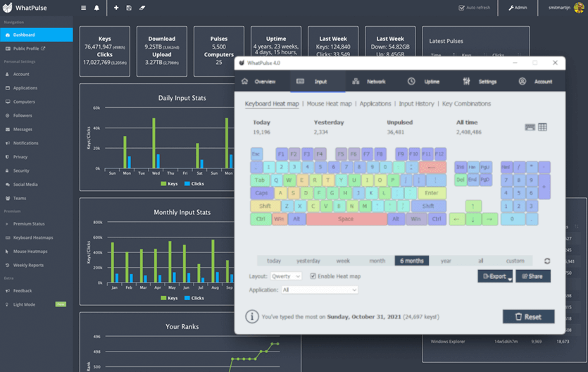Open the Layout Qwerty dropdown
Screen dimensions: 588x372
pyautogui.click(x=286, y=276)
